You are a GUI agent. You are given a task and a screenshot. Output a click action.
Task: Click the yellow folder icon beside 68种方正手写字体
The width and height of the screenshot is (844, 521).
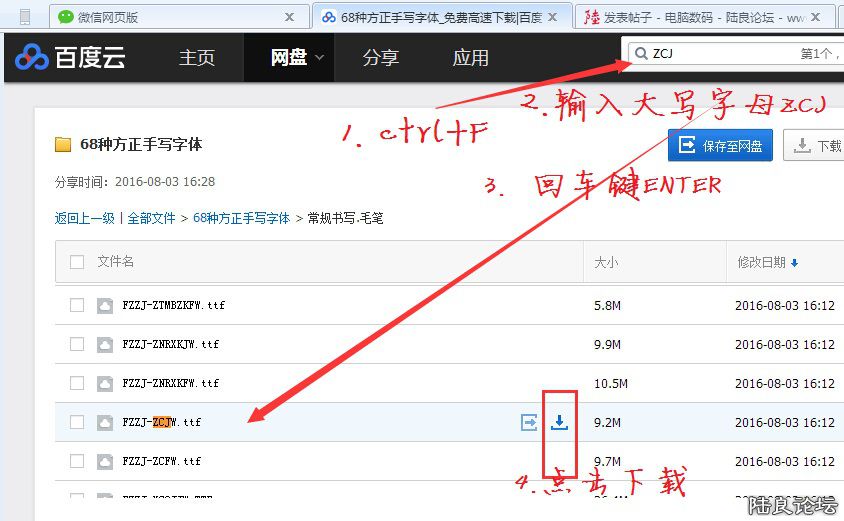pos(63,145)
